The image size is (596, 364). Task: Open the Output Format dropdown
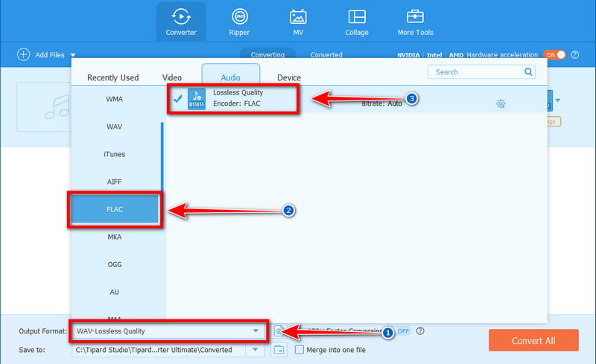point(168,331)
